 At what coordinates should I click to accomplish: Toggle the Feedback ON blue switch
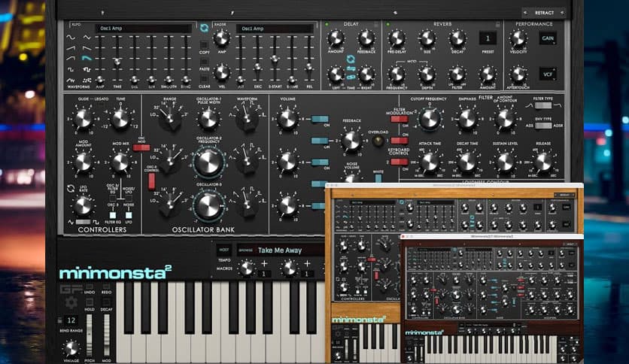tap(320, 141)
